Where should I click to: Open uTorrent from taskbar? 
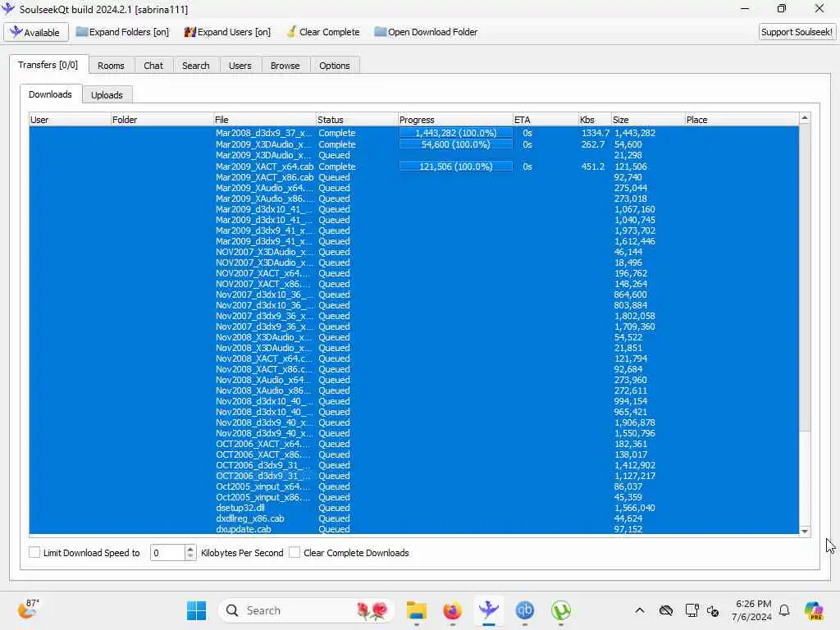(561, 610)
